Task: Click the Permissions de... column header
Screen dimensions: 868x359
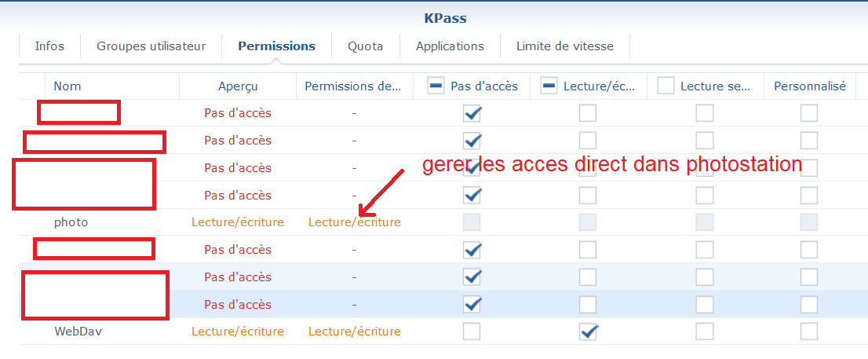Action: tap(353, 86)
